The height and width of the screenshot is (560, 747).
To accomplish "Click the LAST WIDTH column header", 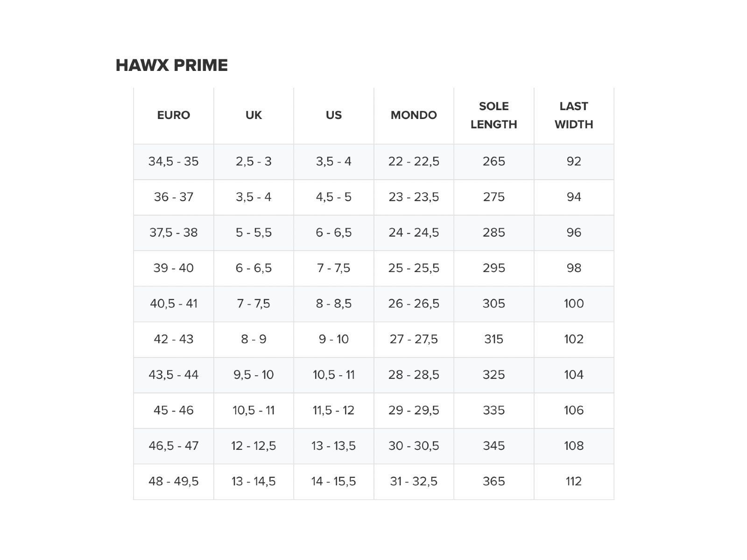I will pyautogui.click(x=574, y=115).
